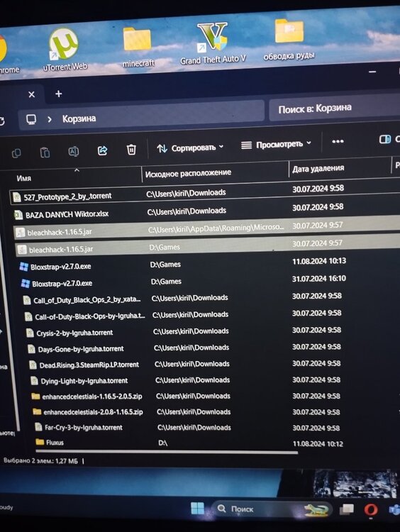Click the Opera icon in taskbar
The height and width of the screenshot is (532, 400).
[x=370, y=509]
